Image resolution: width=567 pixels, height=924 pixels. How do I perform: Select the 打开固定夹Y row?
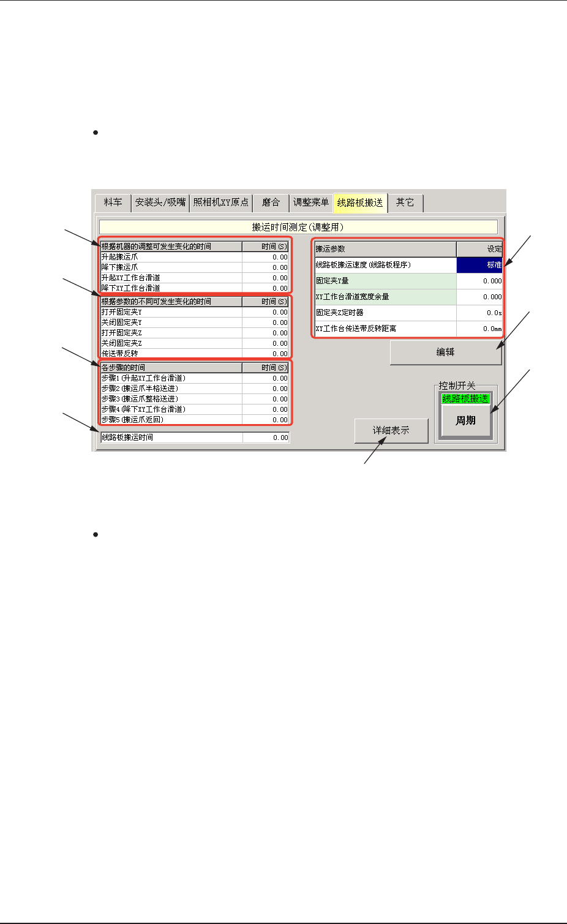[x=195, y=312]
